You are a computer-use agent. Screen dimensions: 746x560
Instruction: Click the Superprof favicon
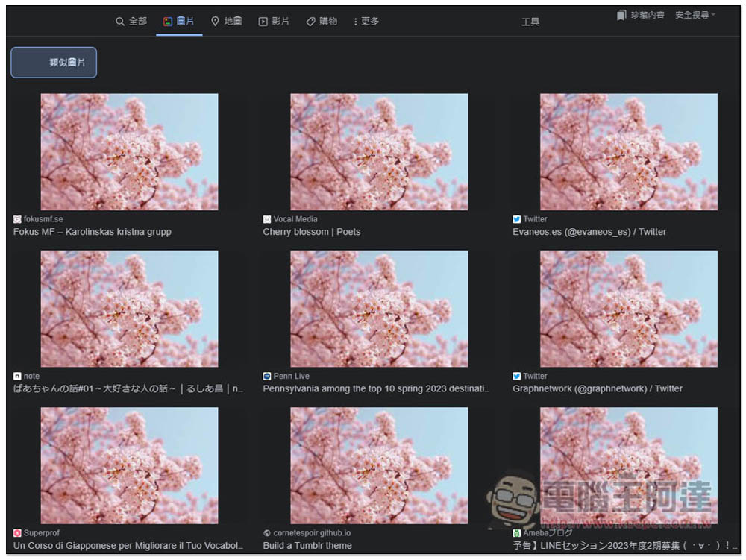(x=17, y=533)
